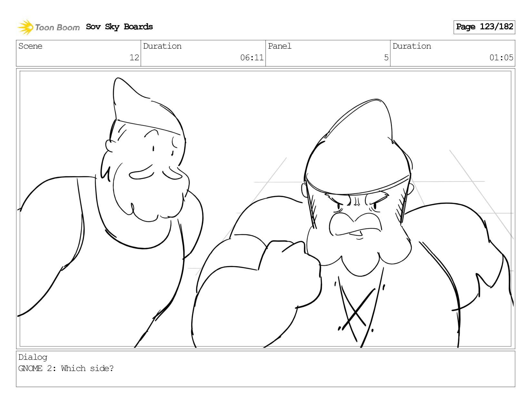The height and width of the screenshot is (411, 532).
Task: Click the 'Duration' label beside the Panel cell
Action: click(412, 46)
